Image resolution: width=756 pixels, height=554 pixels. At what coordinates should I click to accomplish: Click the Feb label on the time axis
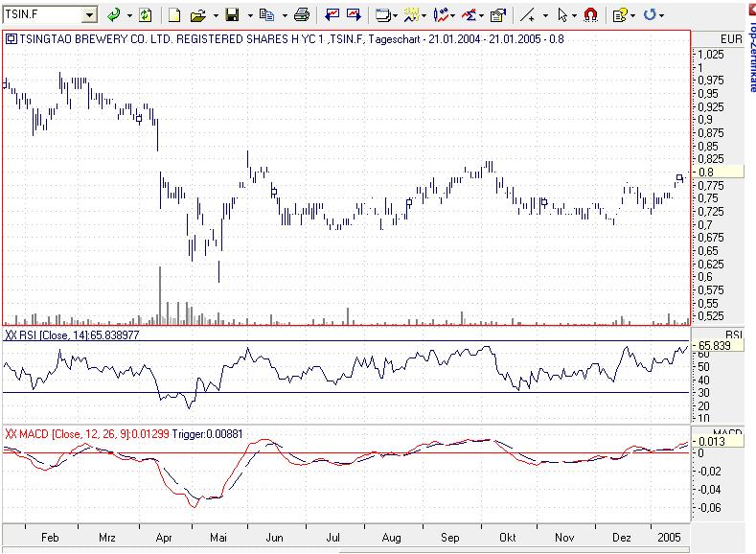tap(50, 537)
